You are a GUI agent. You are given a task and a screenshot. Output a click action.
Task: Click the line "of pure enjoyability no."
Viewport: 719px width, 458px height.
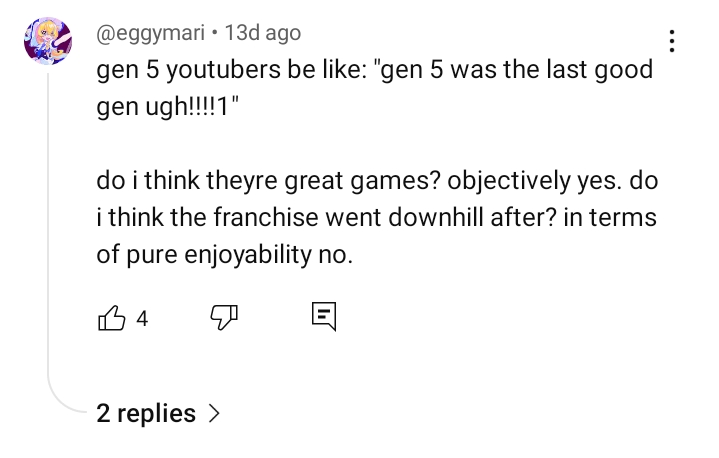(225, 255)
